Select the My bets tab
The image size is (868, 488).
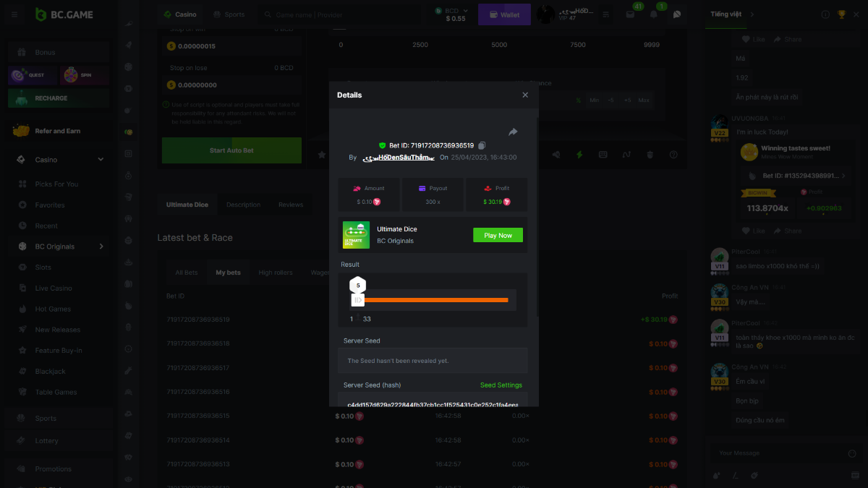pos(228,273)
